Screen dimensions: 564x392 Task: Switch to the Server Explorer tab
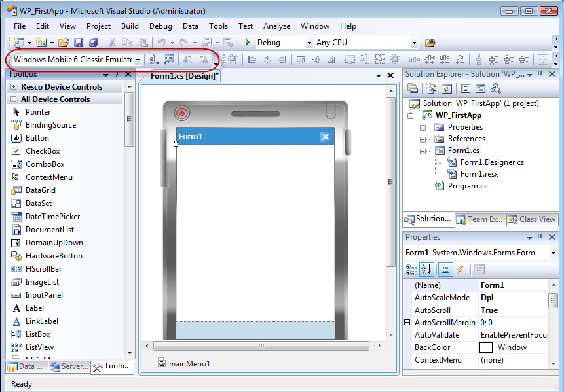[x=69, y=366]
